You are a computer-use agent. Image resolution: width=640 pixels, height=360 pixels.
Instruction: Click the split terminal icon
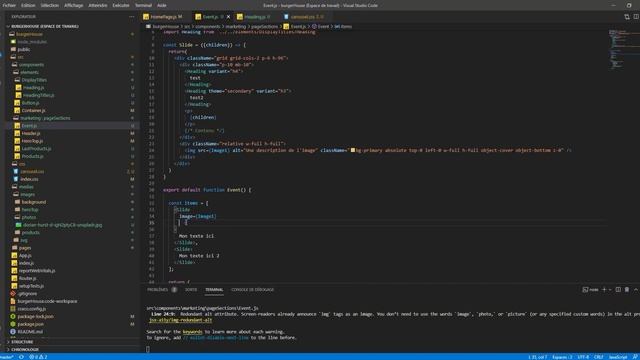click(618, 290)
